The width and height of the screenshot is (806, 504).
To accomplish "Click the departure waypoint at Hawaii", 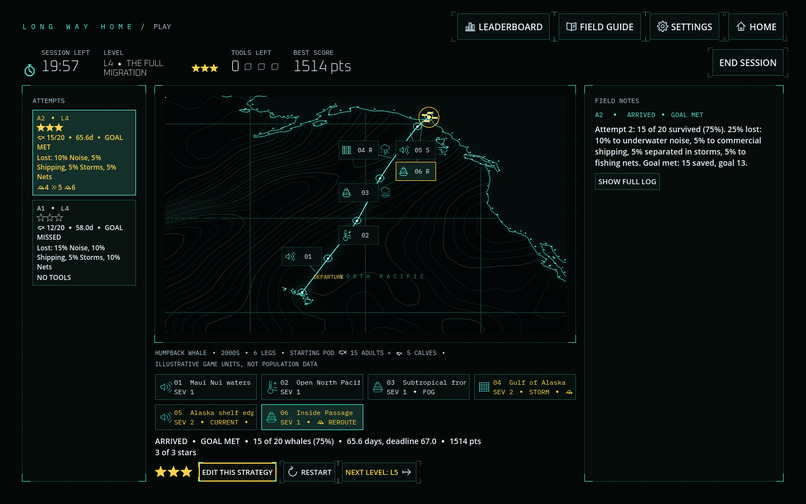I will [x=302, y=293].
